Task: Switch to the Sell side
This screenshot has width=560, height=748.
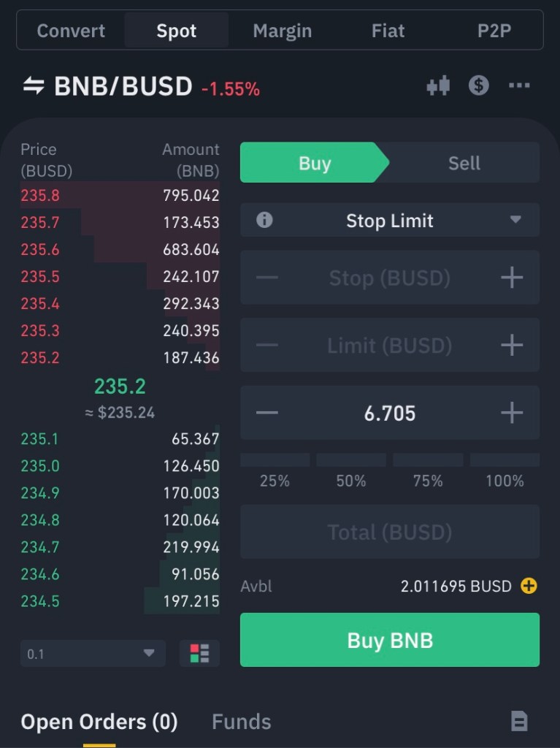Action: (x=464, y=163)
